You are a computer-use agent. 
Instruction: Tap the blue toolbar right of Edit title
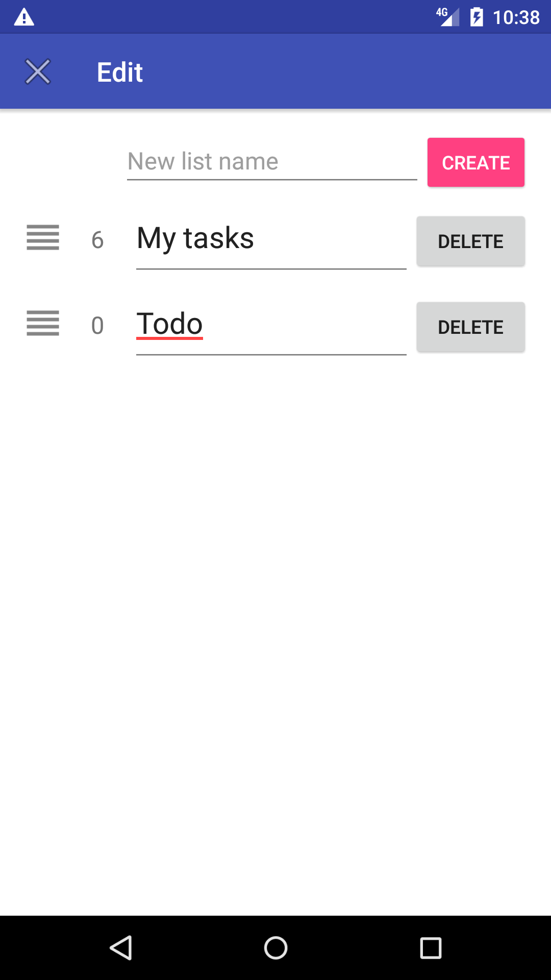pyautogui.click(x=347, y=71)
